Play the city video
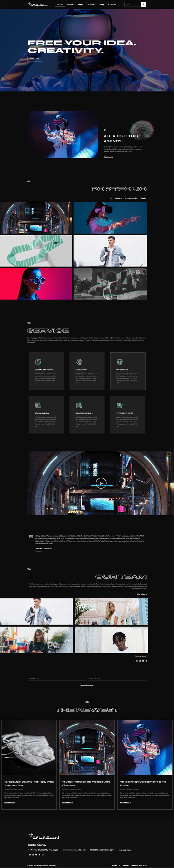The height and width of the screenshot is (868, 174). point(101,483)
